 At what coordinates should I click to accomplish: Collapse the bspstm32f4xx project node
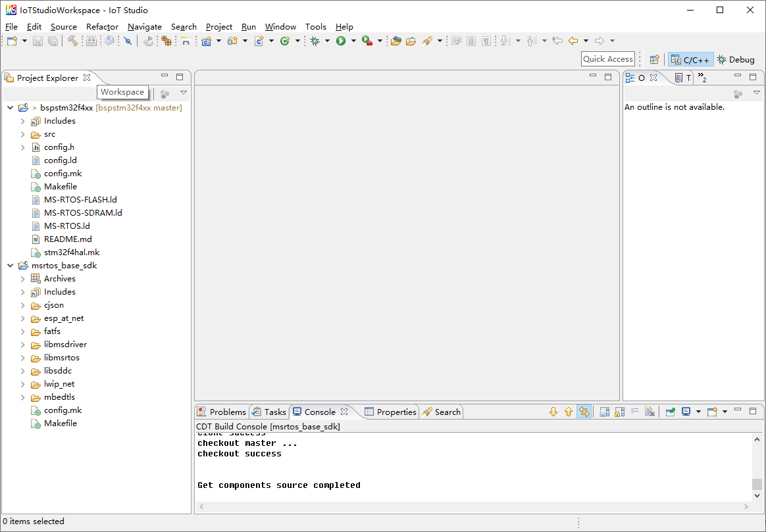[11, 107]
